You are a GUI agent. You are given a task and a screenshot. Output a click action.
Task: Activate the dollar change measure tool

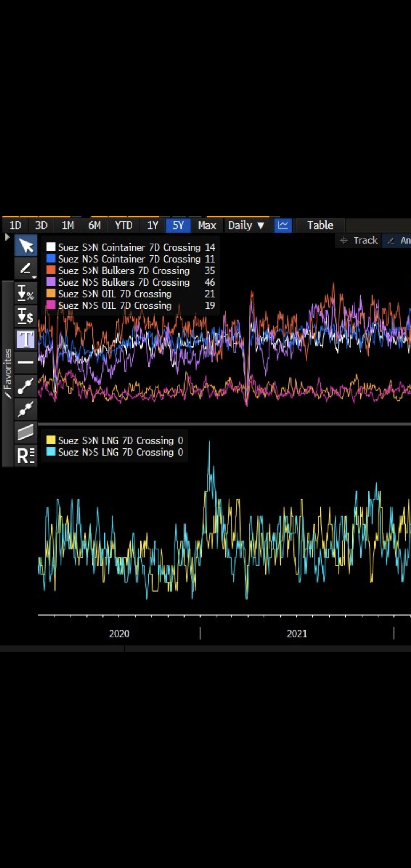click(x=26, y=316)
